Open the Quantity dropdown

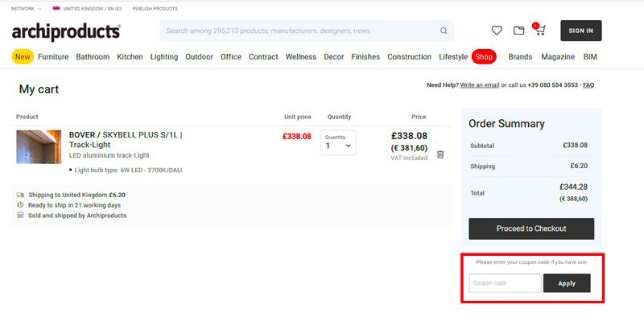point(338,142)
